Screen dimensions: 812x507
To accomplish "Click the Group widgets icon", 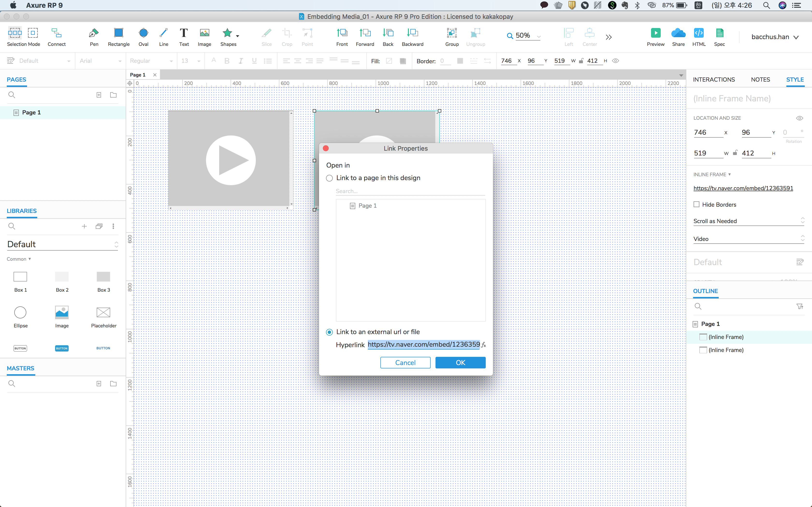I will [x=452, y=33].
